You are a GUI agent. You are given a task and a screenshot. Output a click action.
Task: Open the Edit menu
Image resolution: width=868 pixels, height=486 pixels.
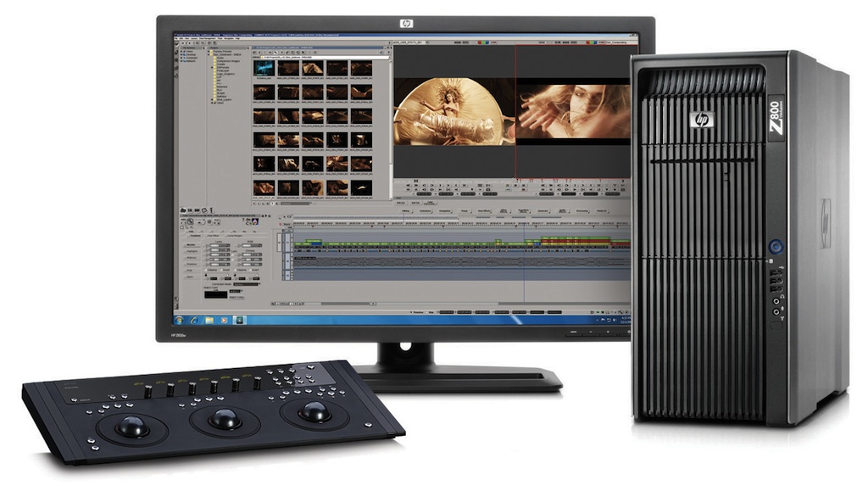pos(181,38)
